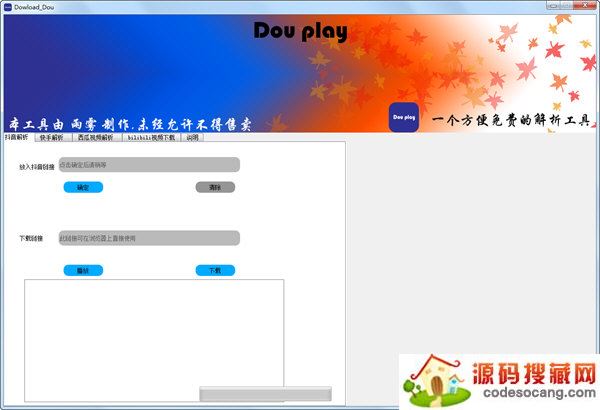Open the 快手解析 tab
Screen dimensions: 600x410
[51, 137]
